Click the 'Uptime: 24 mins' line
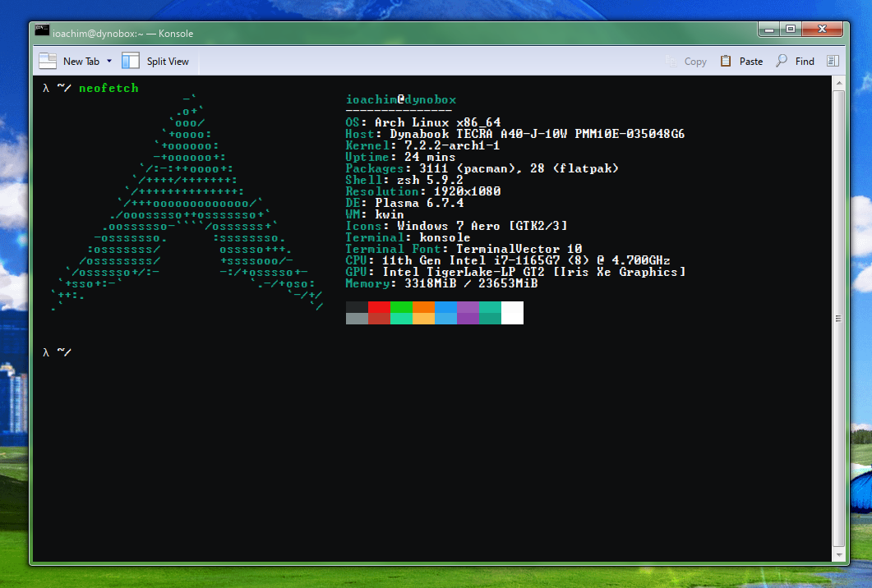The height and width of the screenshot is (588, 872). coord(400,158)
